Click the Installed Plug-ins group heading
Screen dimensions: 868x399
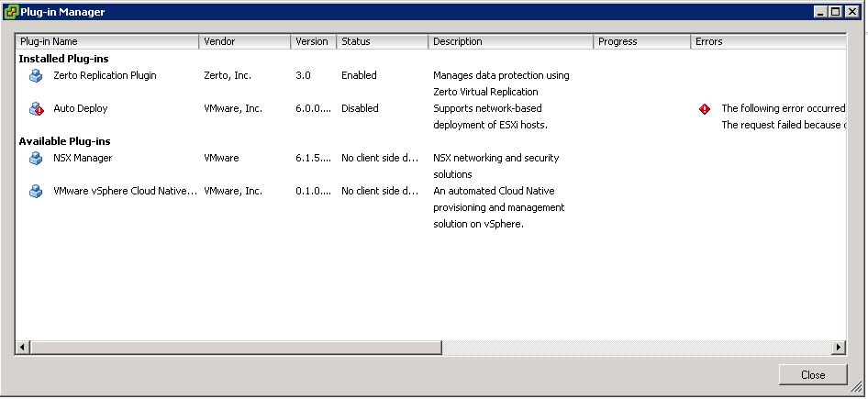point(63,59)
